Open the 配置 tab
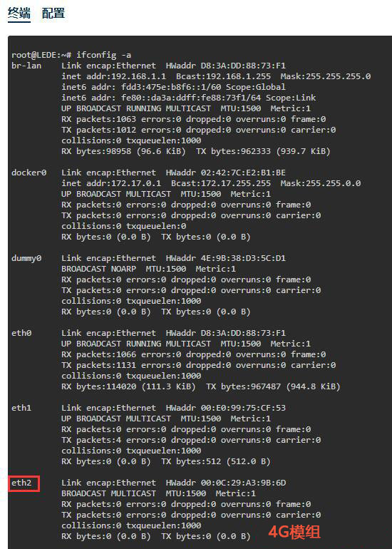This screenshot has width=392, height=549. (x=53, y=14)
